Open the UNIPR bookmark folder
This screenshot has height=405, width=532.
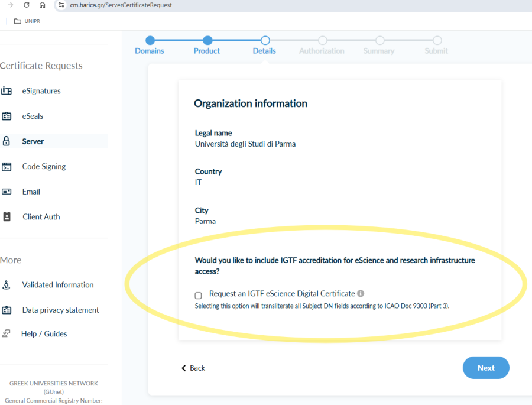[x=27, y=21]
